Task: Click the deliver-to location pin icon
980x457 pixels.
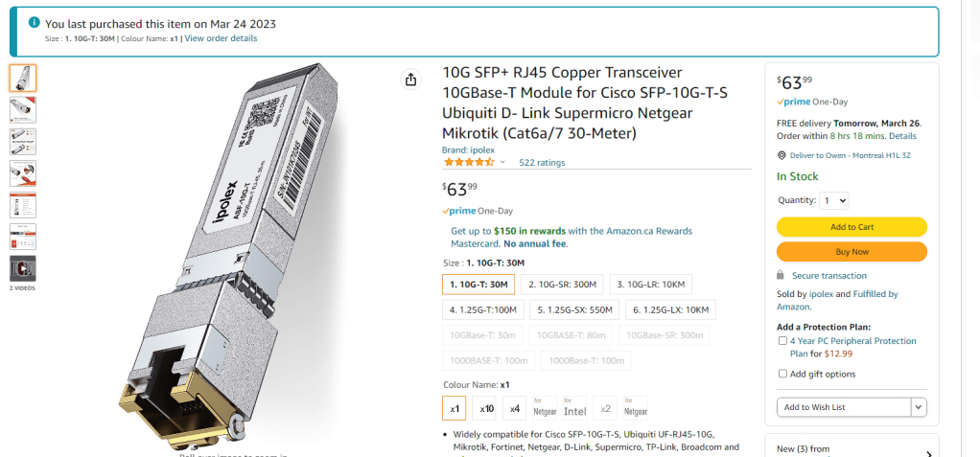Action: (782, 155)
